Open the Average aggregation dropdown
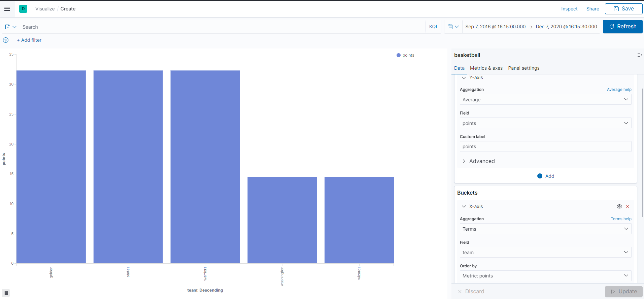Viewport: 644px width, 299px height. 545,100
